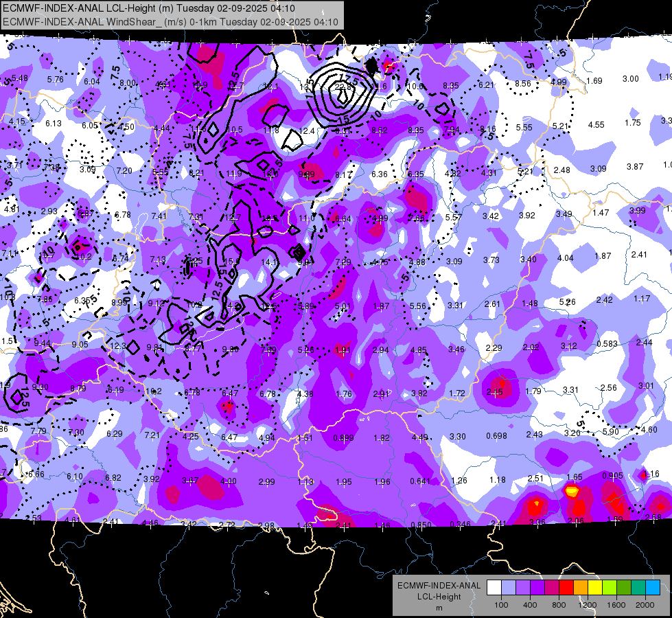Click the grid value 2.56
This screenshot has height=618, width=672.
pyautogui.click(x=609, y=388)
